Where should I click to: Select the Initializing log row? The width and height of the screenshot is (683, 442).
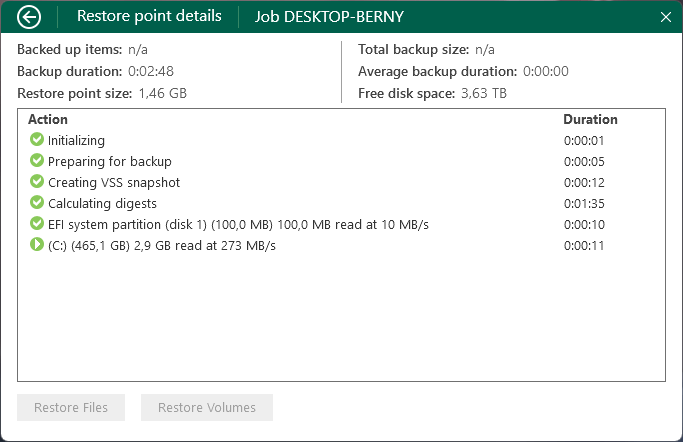tap(342, 140)
